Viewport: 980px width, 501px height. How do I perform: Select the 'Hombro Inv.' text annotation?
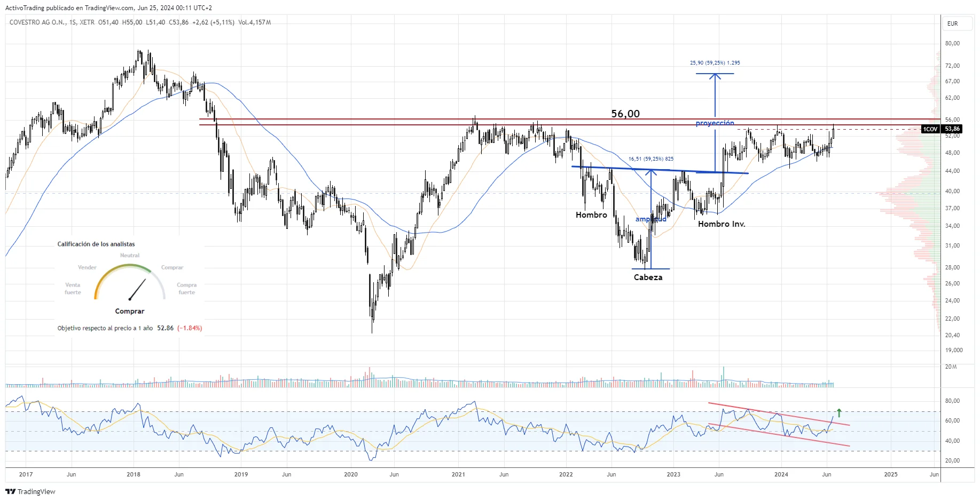click(x=721, y=224)
